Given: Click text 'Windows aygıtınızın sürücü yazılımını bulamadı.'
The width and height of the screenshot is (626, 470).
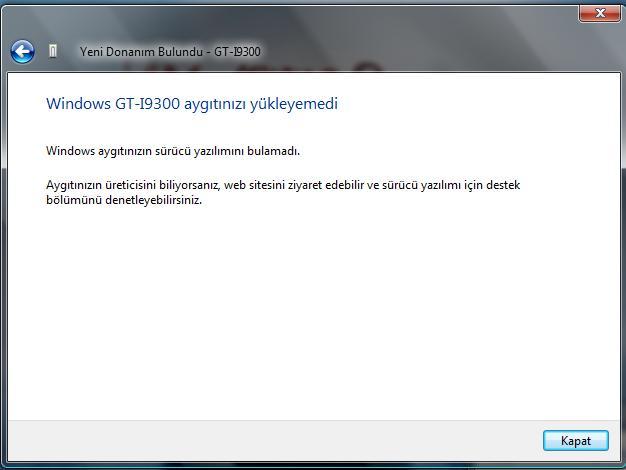Looking at the screenshot, I should [173, 151].
